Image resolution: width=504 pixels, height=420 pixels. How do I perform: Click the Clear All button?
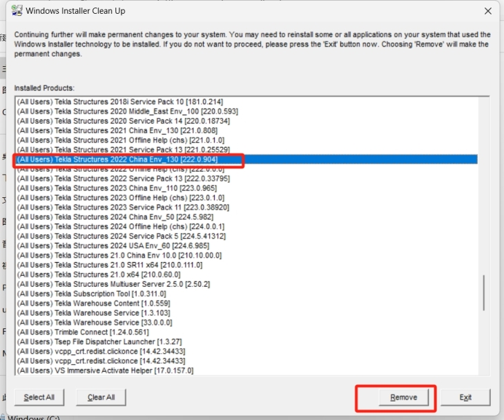(x=101, y=397)
